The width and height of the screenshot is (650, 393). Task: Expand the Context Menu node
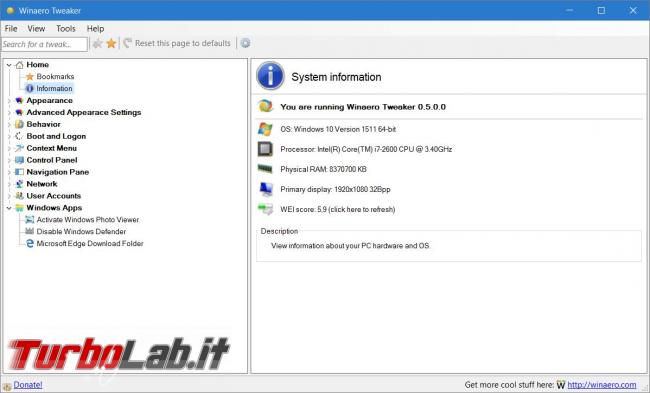[x=9, y=148]
